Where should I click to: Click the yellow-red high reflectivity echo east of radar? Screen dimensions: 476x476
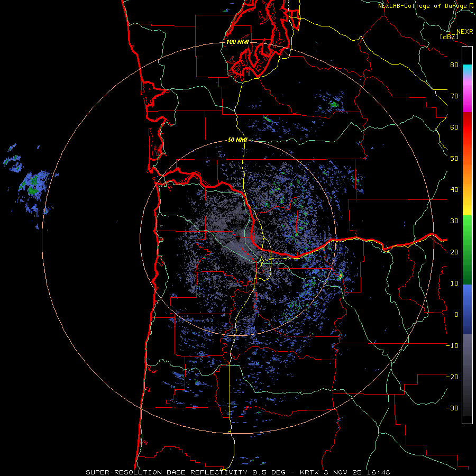(341, 276)
